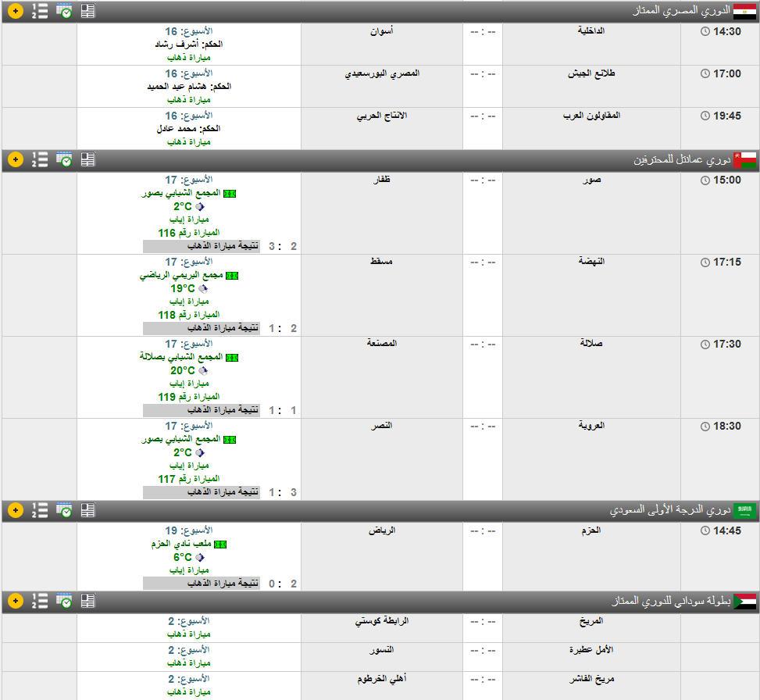
Task: Click the yellow plus icon in Egyptian league header
Action: point(15,11)
